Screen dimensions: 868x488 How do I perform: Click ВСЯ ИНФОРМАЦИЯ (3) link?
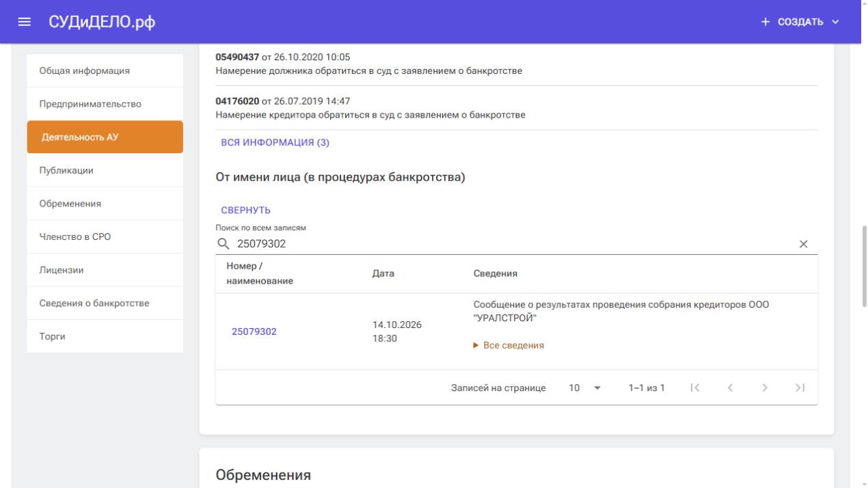point(275,143)
